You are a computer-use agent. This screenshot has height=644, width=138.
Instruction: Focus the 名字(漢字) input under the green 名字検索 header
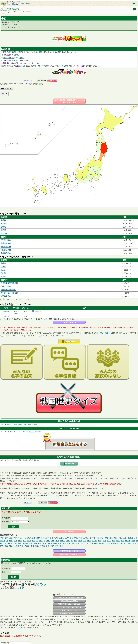coord(20,518)
